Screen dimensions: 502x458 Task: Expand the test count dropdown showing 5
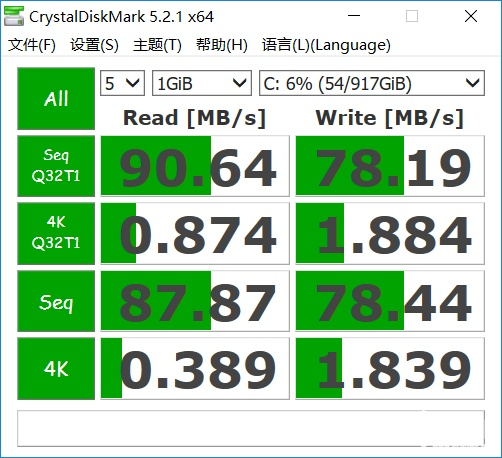(x=122, y=83)
